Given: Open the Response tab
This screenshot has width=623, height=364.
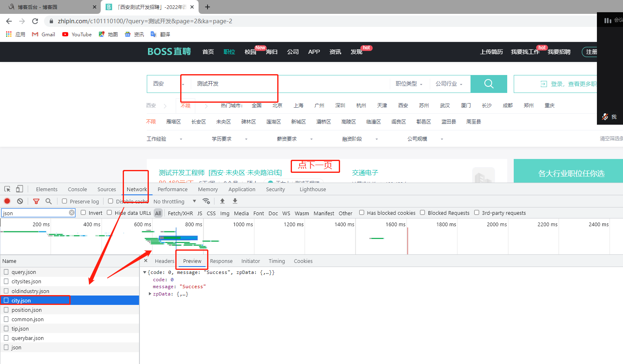Looking at the screenshot, I should [221, 261].
